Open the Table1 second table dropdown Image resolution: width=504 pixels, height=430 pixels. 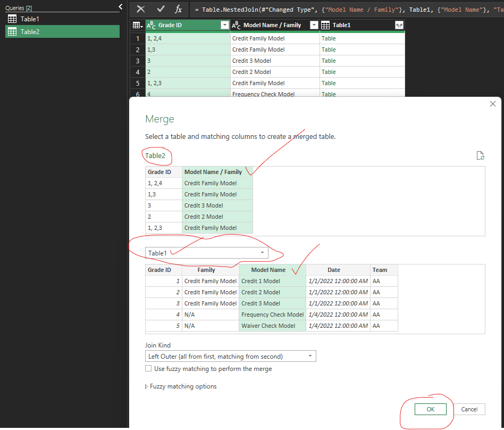(207, 253)
